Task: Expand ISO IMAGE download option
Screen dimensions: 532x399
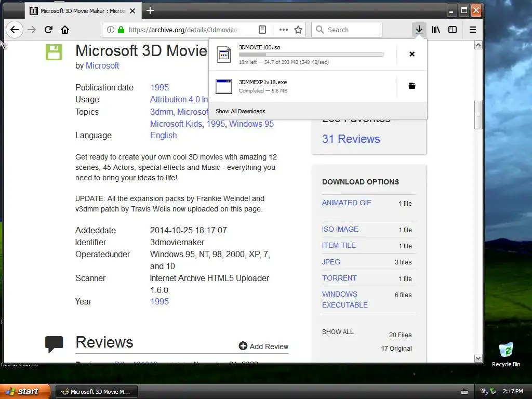Action: coord(340,229)
